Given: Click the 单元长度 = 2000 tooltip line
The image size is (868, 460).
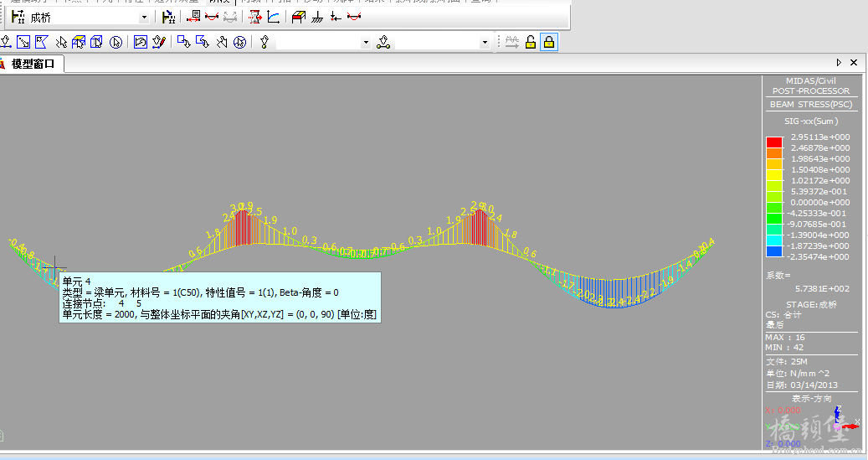Looking at the screenshot, I should (x=219, y=314).
